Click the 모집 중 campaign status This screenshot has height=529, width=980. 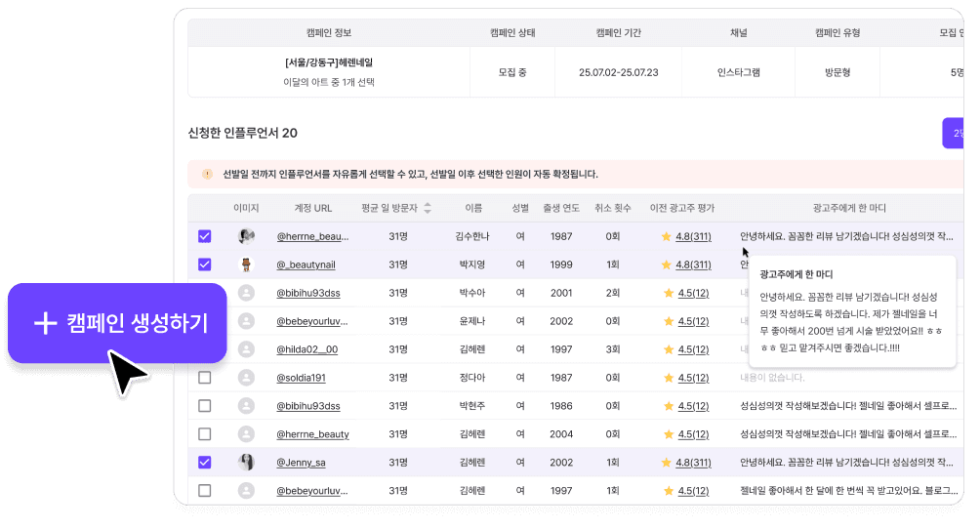[511, 72]
